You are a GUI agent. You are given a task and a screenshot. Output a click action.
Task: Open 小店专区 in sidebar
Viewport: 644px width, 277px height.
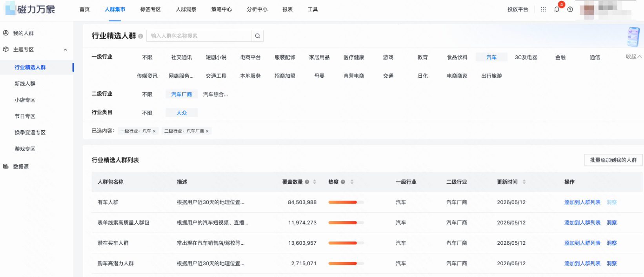(25, 100)
